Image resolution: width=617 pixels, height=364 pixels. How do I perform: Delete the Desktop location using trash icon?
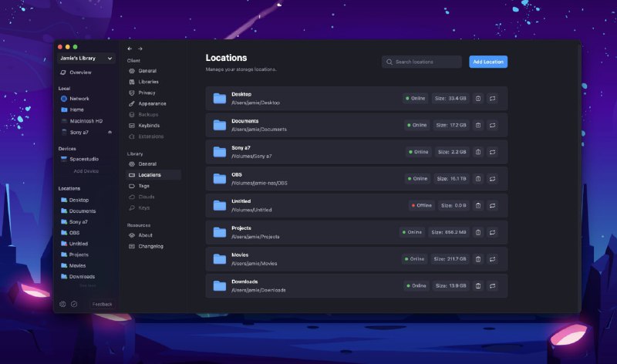tap(477, 98)
